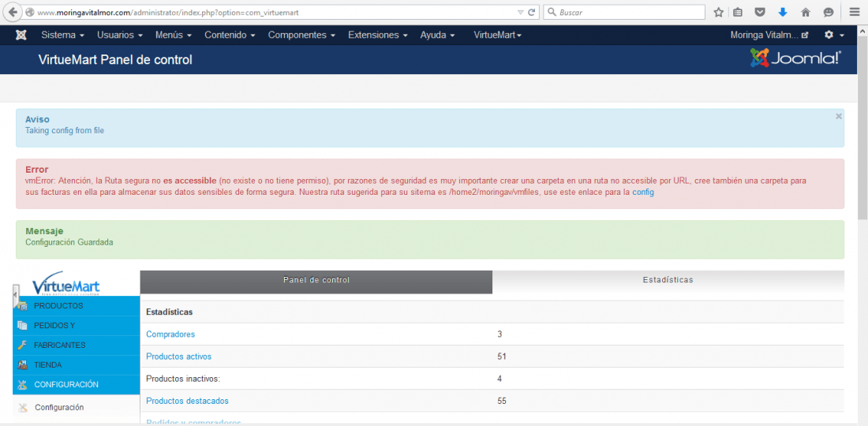868x426 pixels.
Task: Open the Compradores link
Action: point(170,334)
